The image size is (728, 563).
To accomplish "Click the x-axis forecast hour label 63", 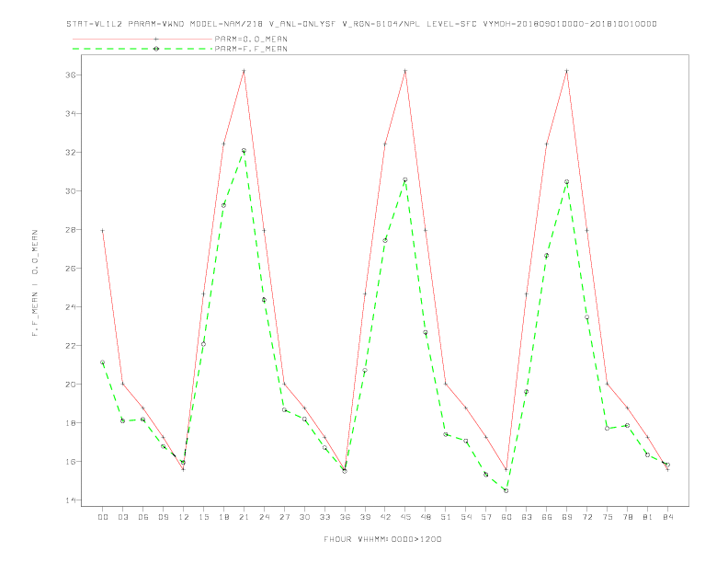I will pyautogui.click(x=527, y=517).
